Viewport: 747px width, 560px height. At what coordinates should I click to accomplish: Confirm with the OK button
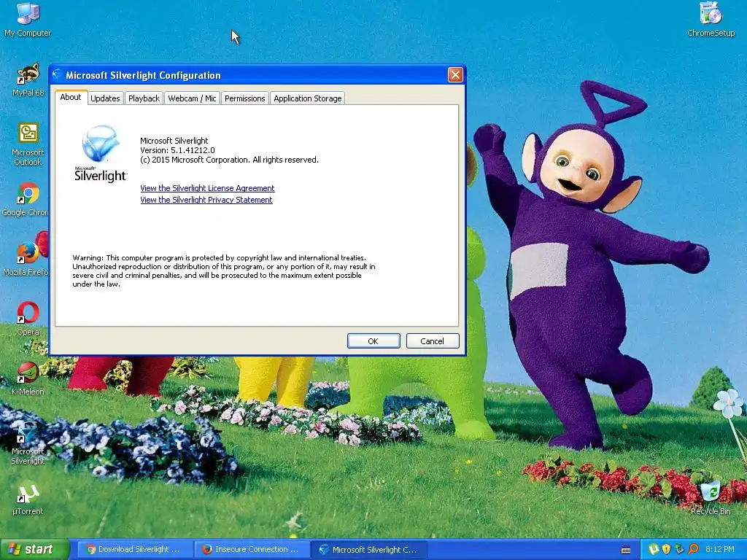point(373,341)
